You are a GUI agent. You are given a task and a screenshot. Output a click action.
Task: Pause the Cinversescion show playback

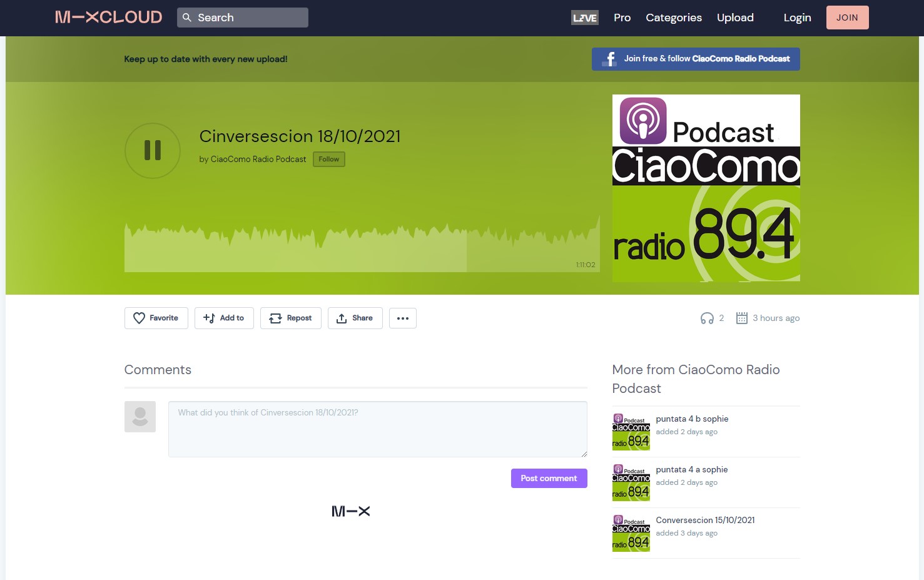point(153,150)
